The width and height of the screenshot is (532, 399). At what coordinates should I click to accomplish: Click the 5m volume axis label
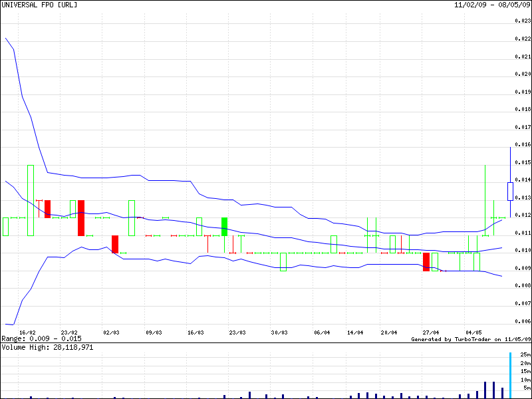pos(527,388)
